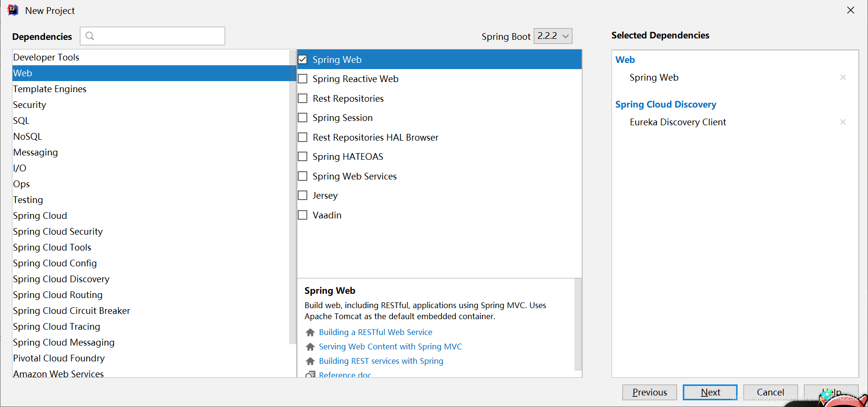Open Building a RESTful Web Service guide
868x407 pixels.
click(x=376, y=332)
